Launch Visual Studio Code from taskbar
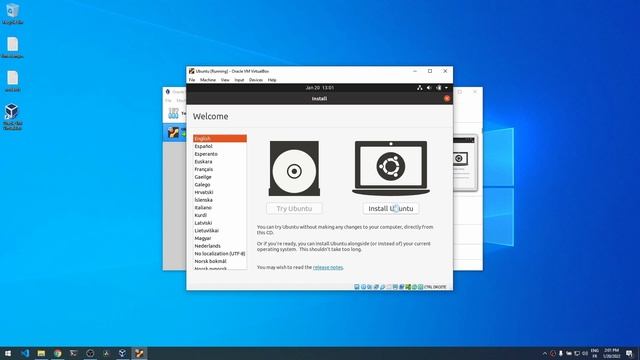 coord(24,353)
